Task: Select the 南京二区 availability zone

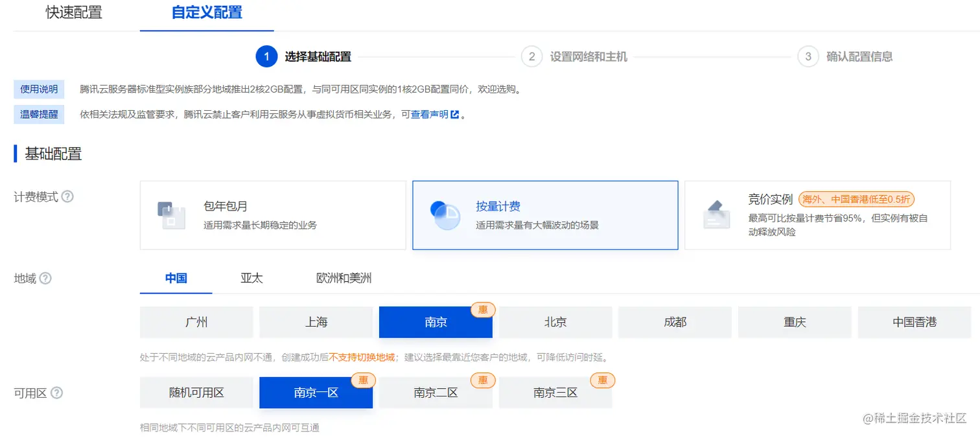Action: pos(436,393)
